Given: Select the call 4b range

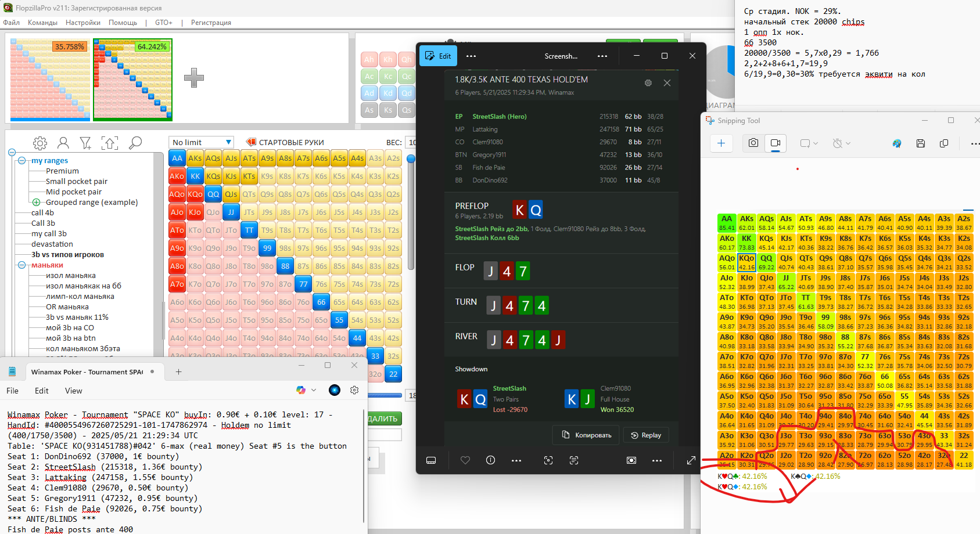Looking at the screenshot, I should pos(42,213).
